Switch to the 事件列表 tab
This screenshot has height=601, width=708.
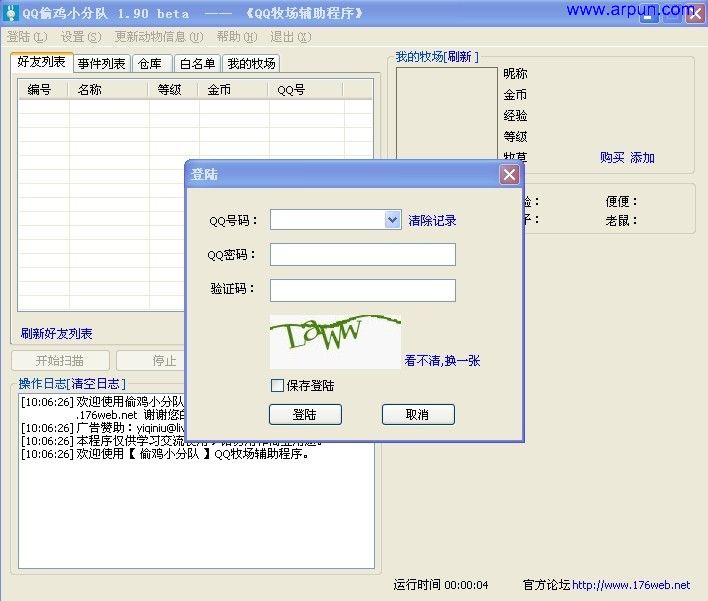point(101,64)
